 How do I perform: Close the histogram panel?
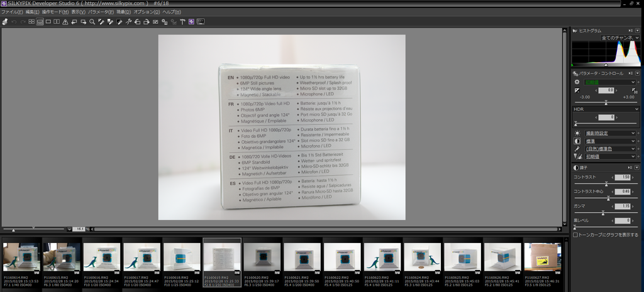pyautogui.click(x=637, y=30)
